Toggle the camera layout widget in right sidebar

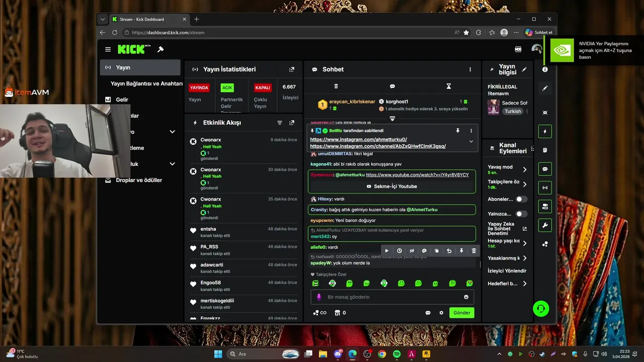545,206
